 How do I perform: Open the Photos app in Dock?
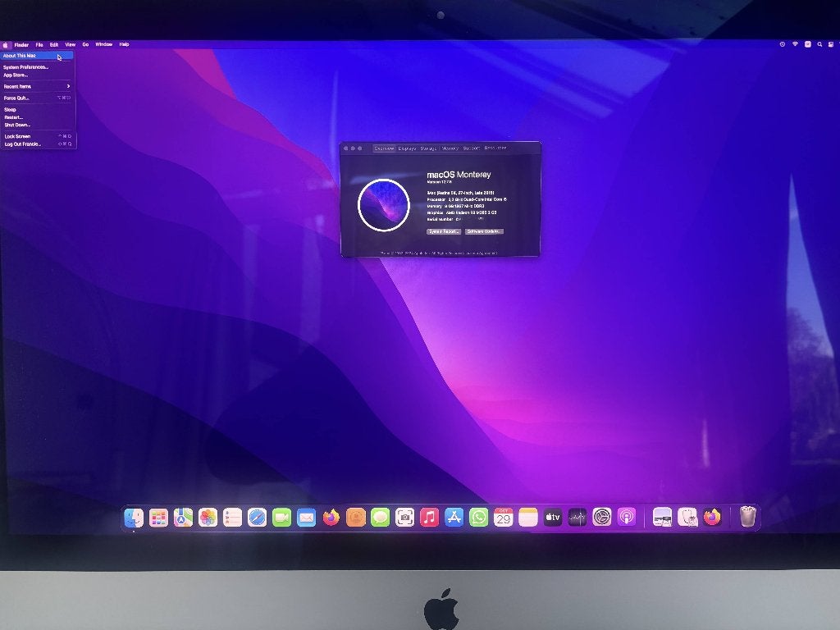coord(208,518)
